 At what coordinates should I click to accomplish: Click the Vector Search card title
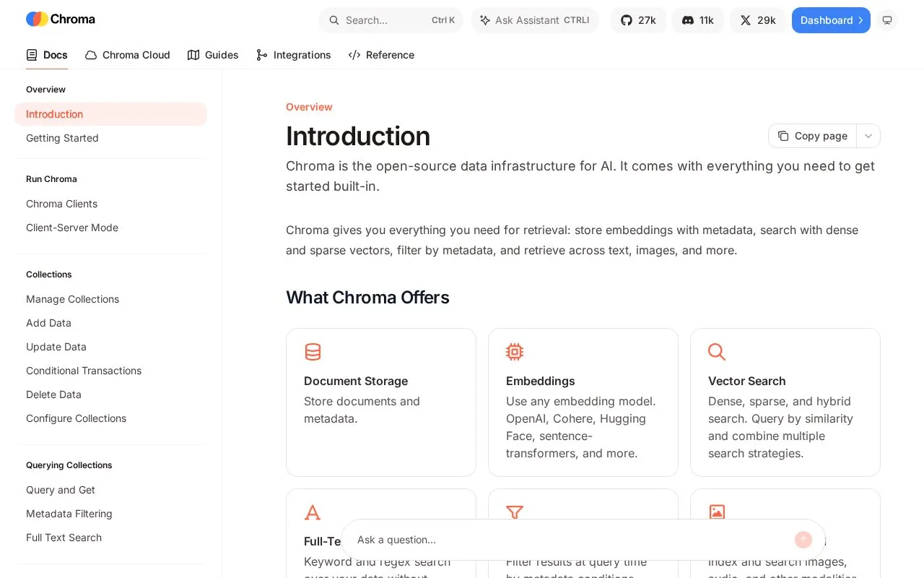click(x=747, y=381)
